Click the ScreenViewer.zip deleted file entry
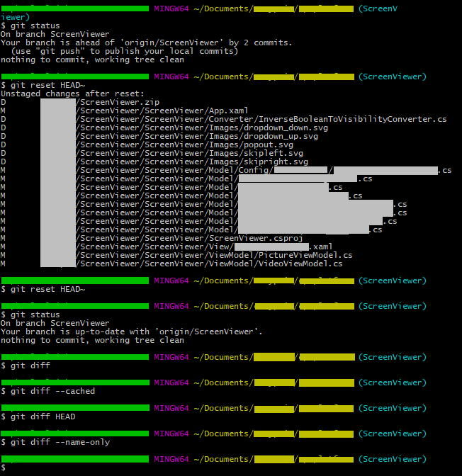 80,102
